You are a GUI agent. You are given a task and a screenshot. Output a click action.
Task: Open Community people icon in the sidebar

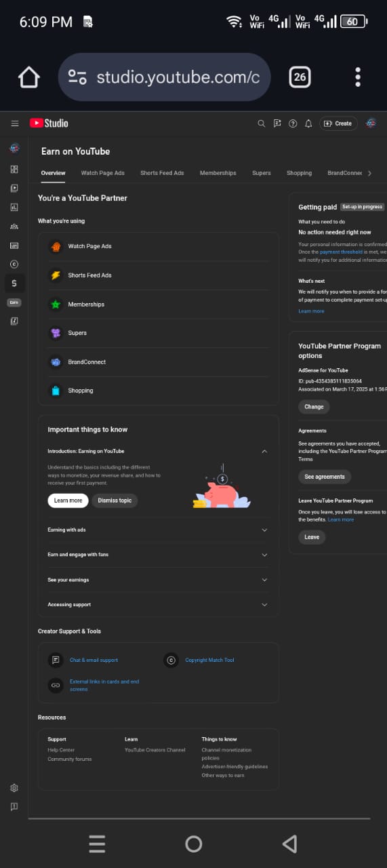point(14,226)
